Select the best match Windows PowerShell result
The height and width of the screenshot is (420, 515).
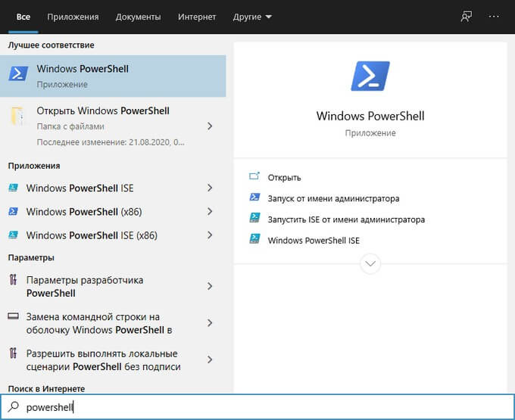[113, 76]
